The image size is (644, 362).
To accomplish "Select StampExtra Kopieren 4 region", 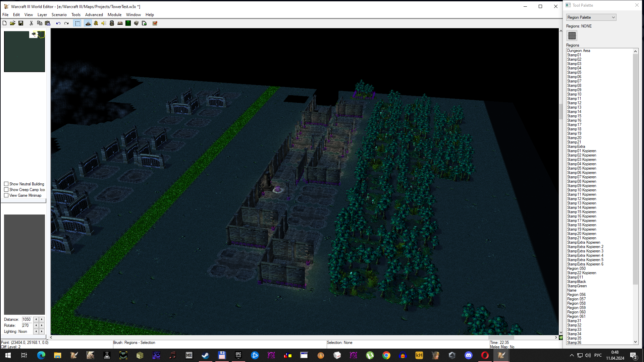I will [x=585, y=255].
